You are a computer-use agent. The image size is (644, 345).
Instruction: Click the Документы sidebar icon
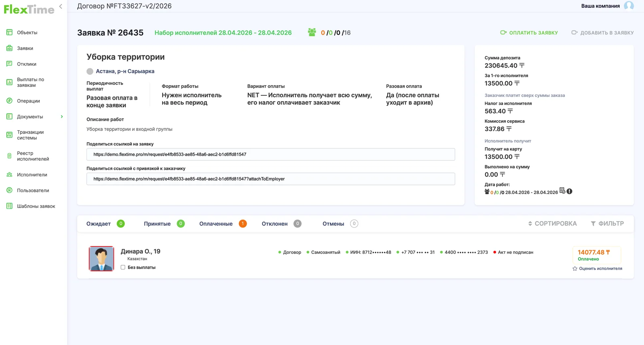click(9, 117)
